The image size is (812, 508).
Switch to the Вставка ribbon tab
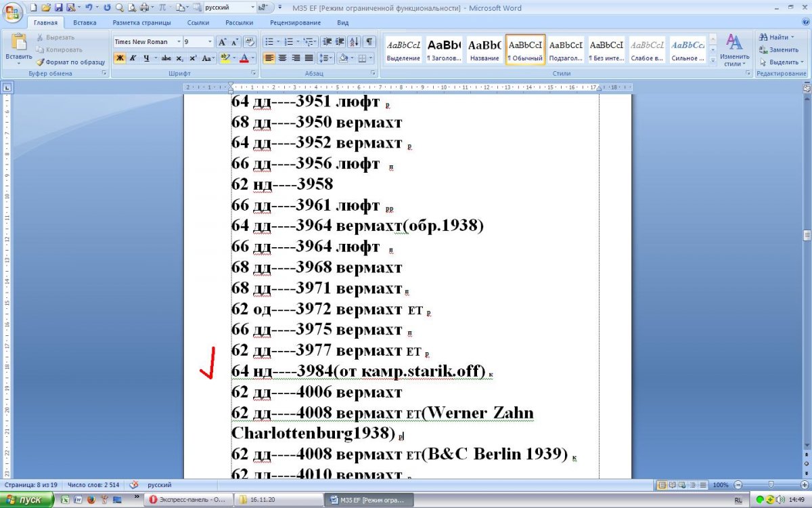(x=85, y=22)
